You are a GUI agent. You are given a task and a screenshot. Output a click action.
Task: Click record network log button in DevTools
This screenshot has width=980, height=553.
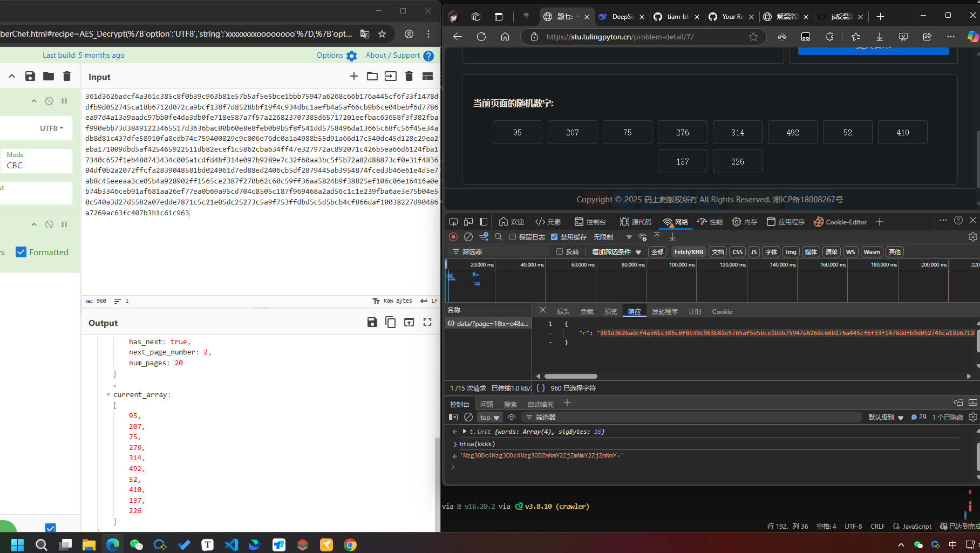(453, 237)
